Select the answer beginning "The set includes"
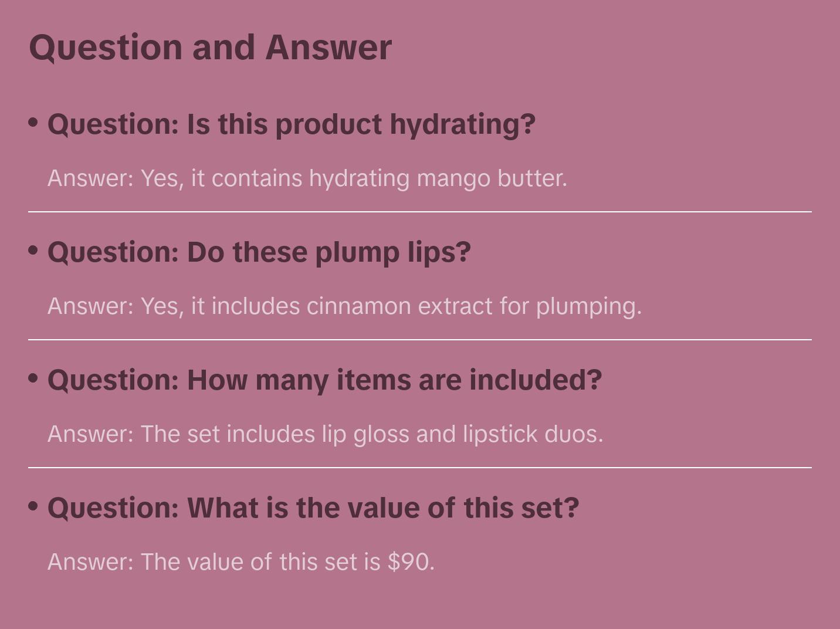The height and width of the screenshot is (629, 840). 326,434
